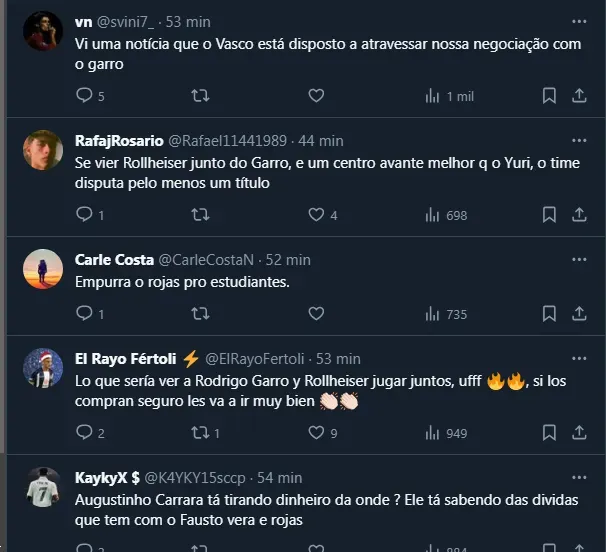Screen dimensions: 606x552
Task: Open more options on RafajRosario's tweet
Action: (579, 140)
